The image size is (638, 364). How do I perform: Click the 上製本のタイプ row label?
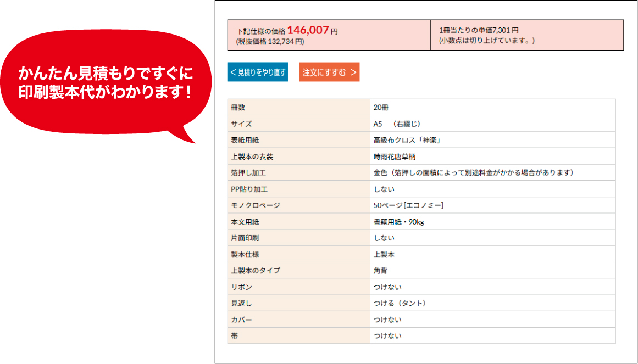[255, 271]
